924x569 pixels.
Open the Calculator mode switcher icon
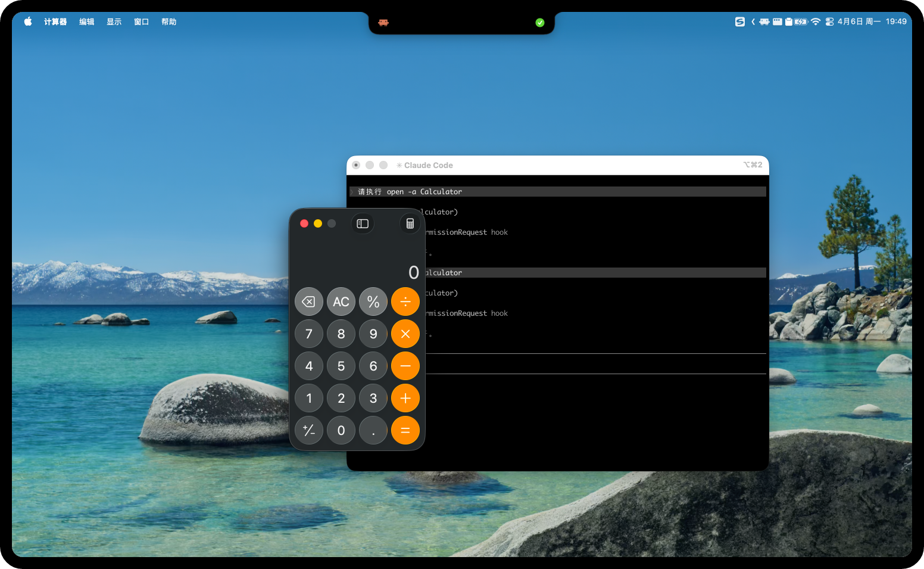(410, 223)
